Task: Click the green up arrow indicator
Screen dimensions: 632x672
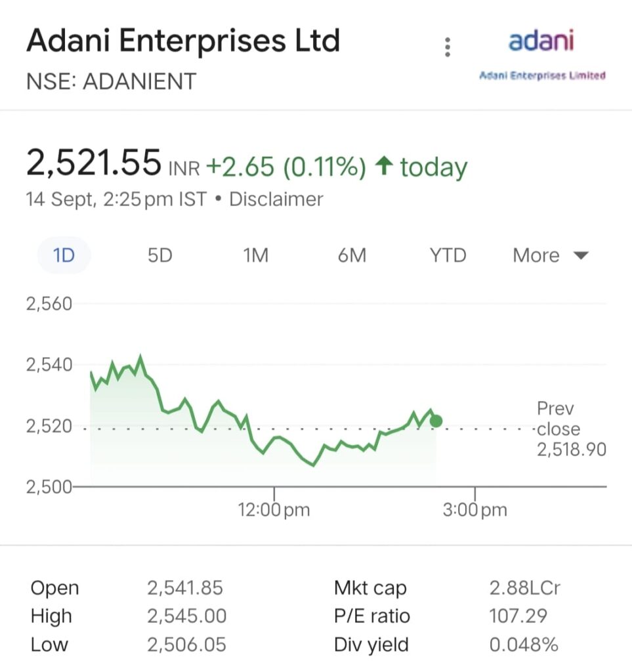Action: 384,166
